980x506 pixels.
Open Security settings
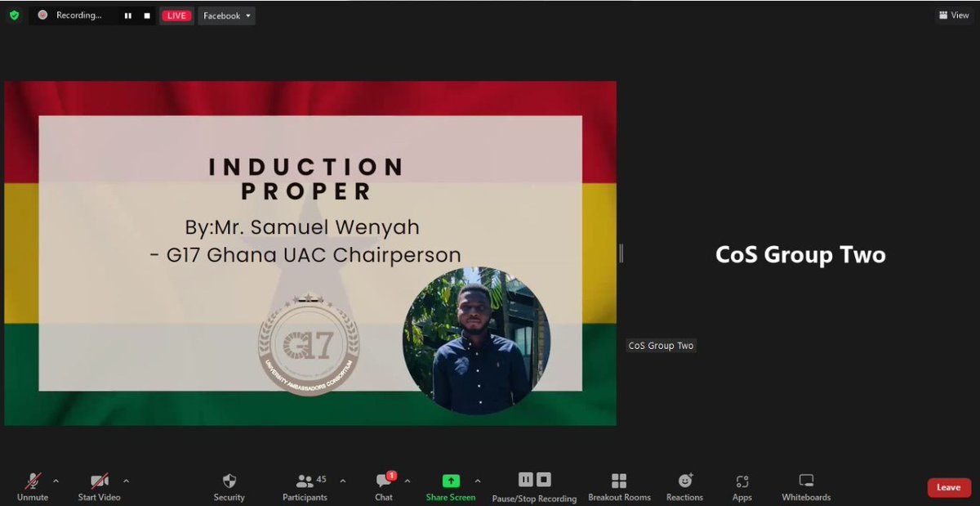click(x=229, y=487)
